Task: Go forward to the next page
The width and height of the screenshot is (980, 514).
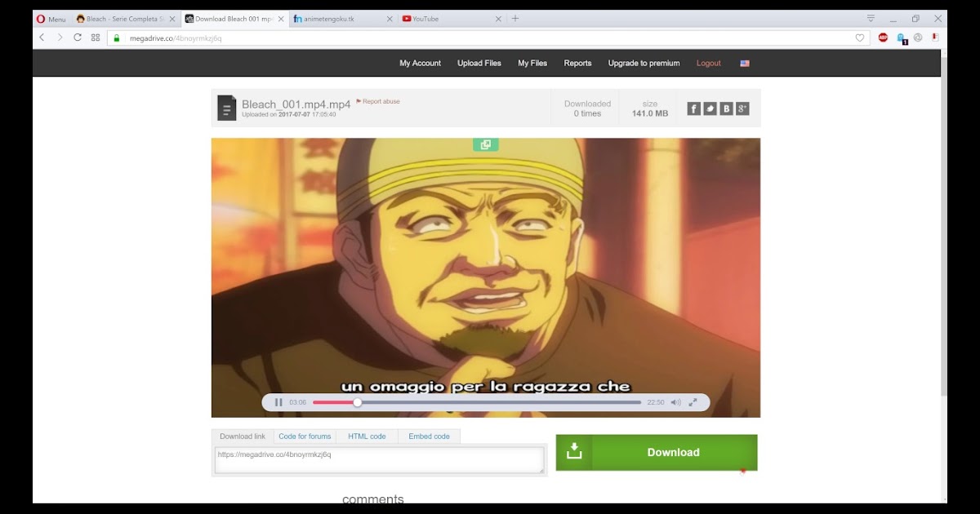Action: pyautogui.click(x=60, y=38)
